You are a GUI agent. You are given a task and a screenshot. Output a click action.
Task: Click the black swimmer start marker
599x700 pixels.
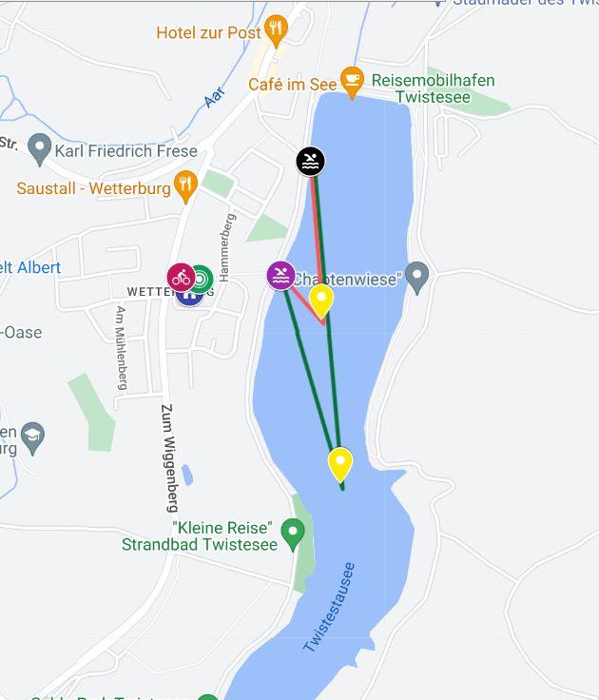[x=311, y=161]
